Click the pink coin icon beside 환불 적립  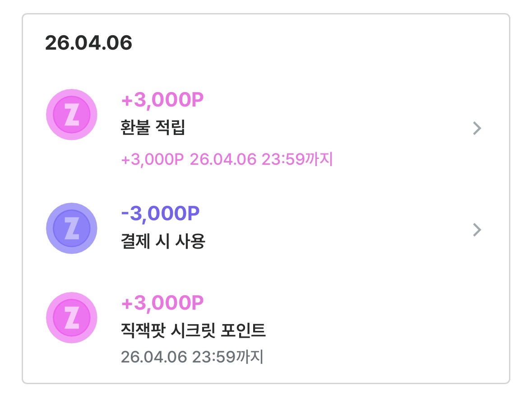pyautogui.click(x=72, y=115)
